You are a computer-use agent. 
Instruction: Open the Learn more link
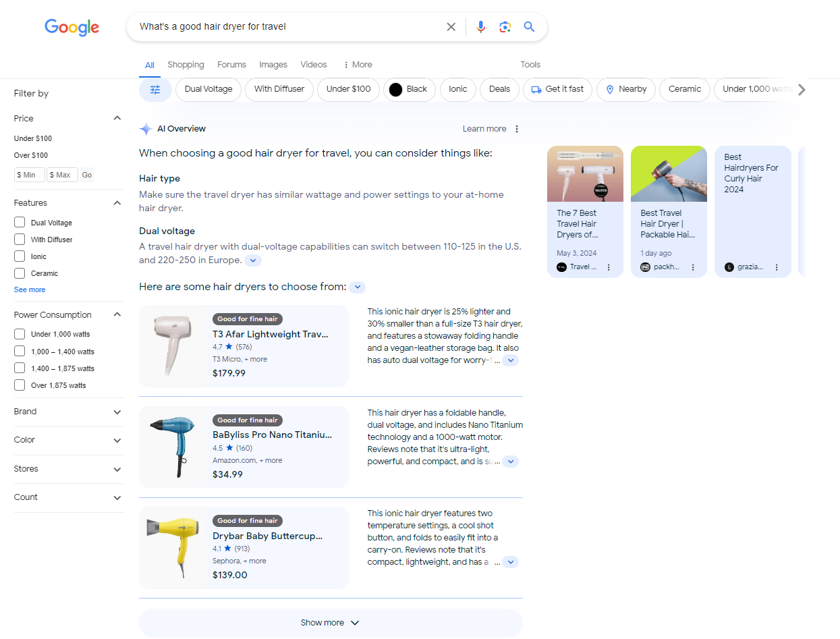484,129
